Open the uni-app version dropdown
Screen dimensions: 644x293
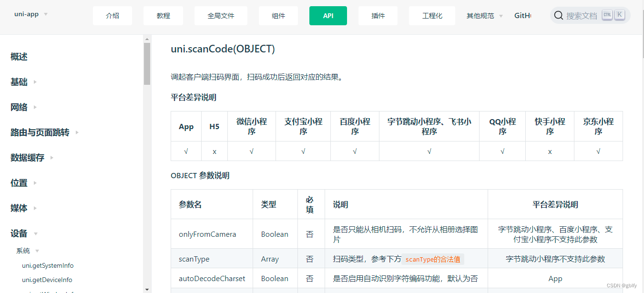pyautogui.click(x=31, y=14)
